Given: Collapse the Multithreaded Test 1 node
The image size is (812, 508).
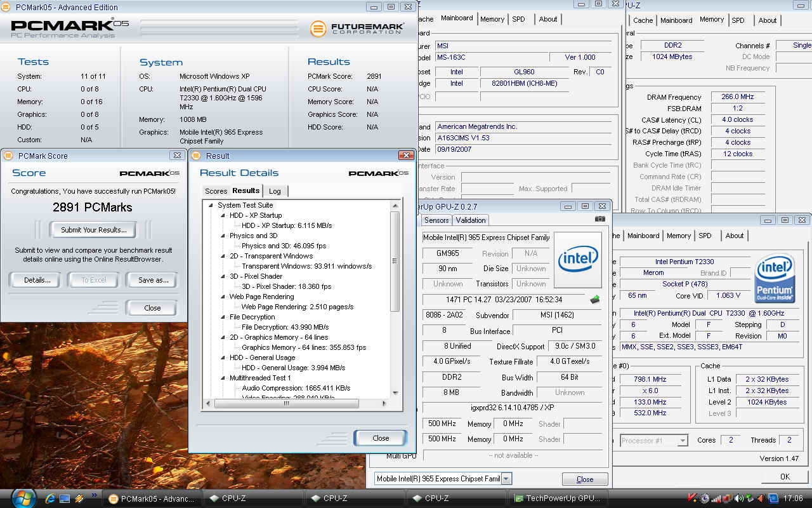Looking at the screenshot, I should pyautogui.click(x=223, y=378).
